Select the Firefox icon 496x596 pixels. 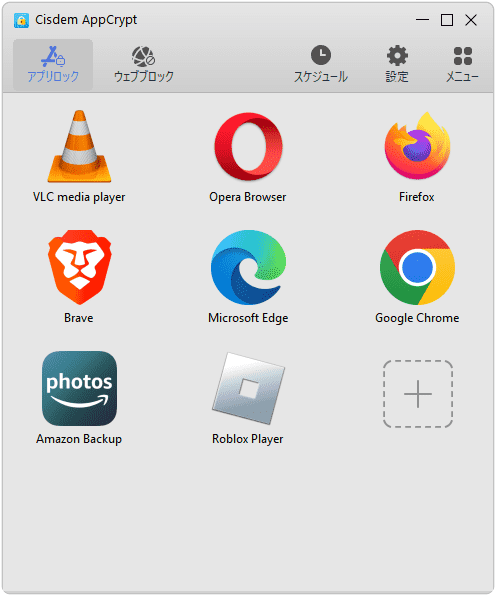417,146
